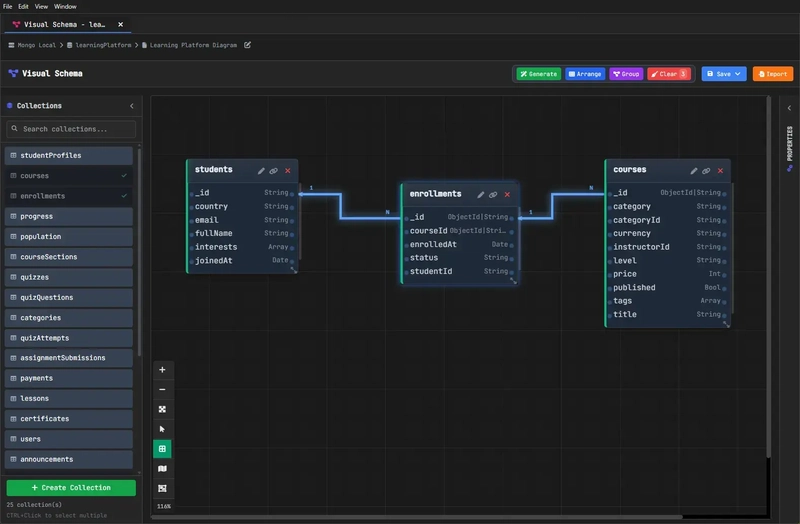Click the Search collections input field
Image resolution: width=800 pixels, height=524 pixels.
(71, 129)
